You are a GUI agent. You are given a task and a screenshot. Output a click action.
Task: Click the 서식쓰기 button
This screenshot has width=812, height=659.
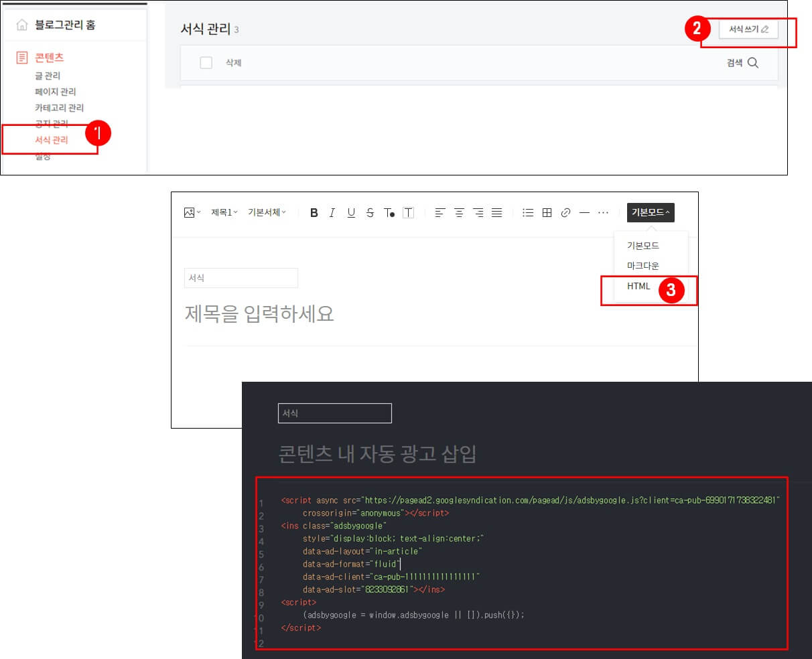click(x=748, y=29)
